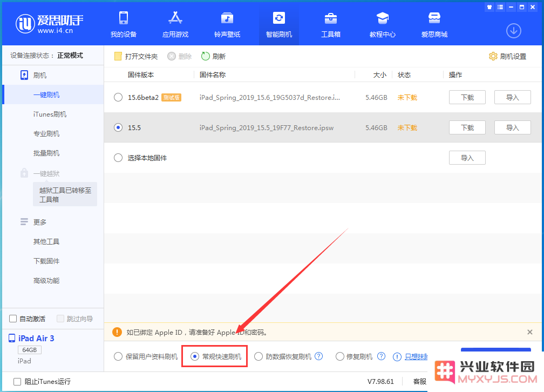
Task: Enable 自动激活 checkbox
Action: pyautogui.click(x=13, y=319)
